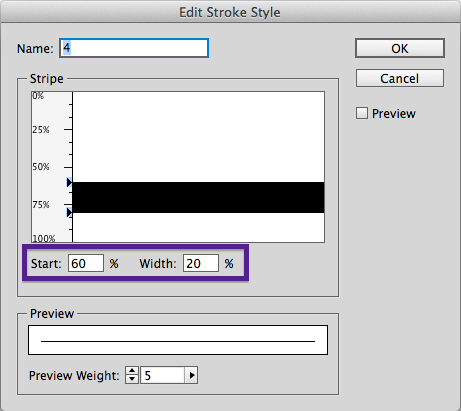Image resolution: width=461 pixels, height=411 pixels.
Task: Click the 50% ruler label
Action: 41,167
